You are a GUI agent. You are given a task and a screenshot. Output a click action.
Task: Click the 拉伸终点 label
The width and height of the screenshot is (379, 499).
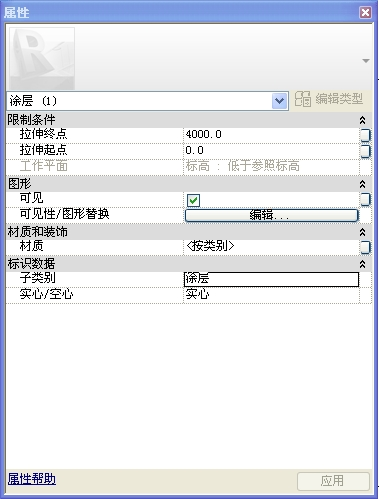click(44, 134)
